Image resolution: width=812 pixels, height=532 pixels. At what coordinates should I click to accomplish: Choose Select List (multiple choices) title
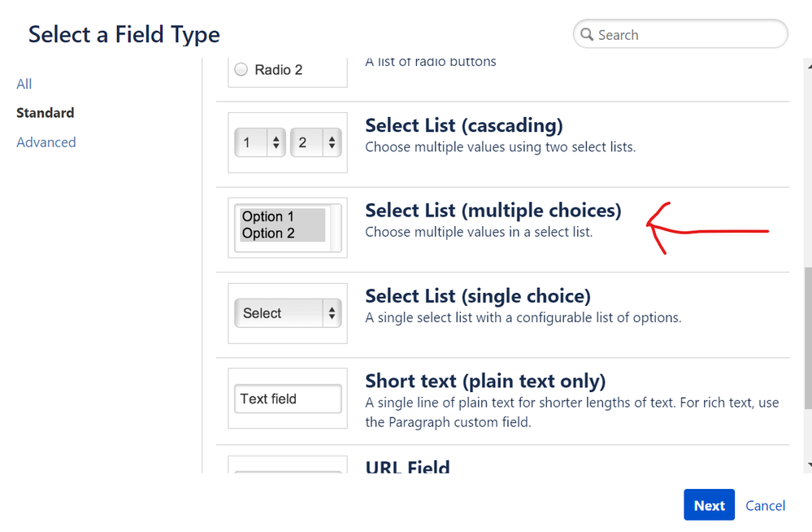tap(493, 211)
